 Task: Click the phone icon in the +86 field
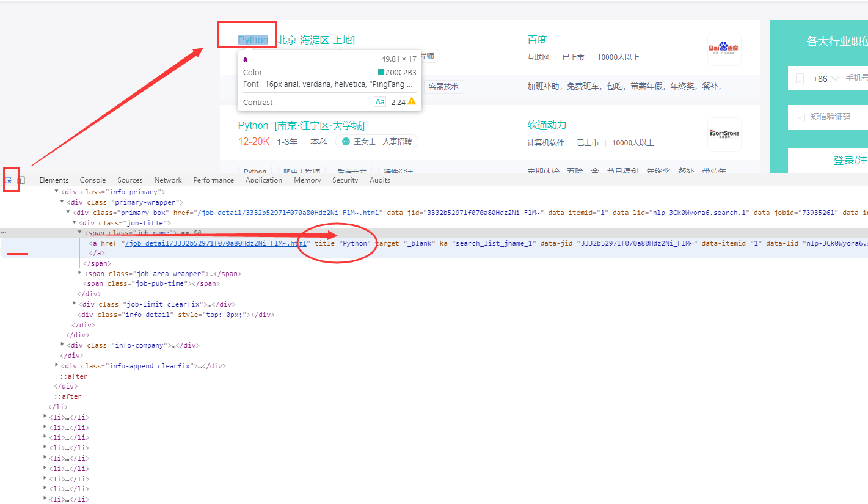(800, 79)
